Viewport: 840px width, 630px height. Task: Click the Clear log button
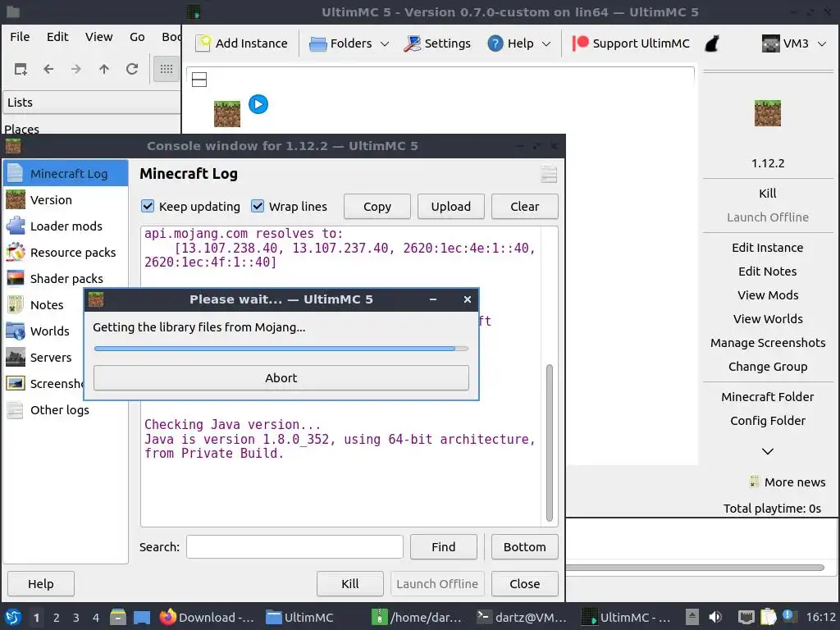point(524,207)
